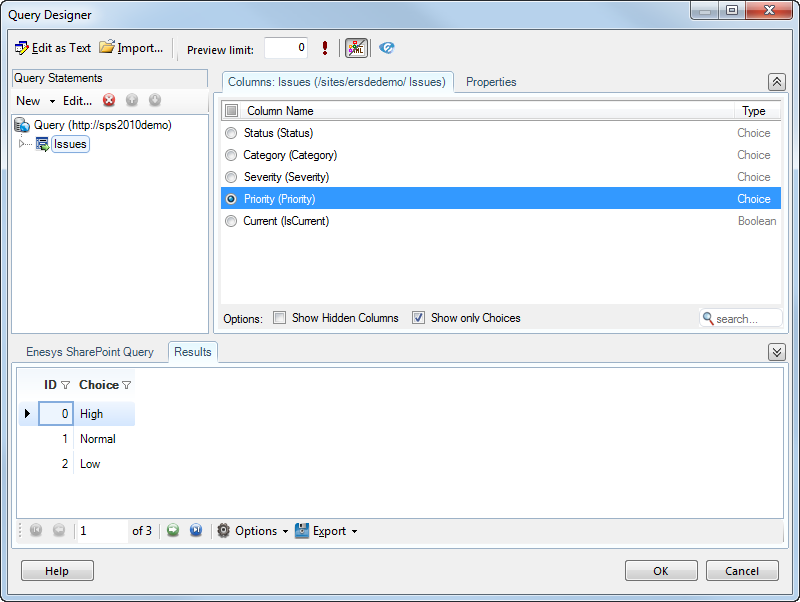This screenshot has height=602, width=800.
Task: Delete statement with the red X icon
Action: 109,100
